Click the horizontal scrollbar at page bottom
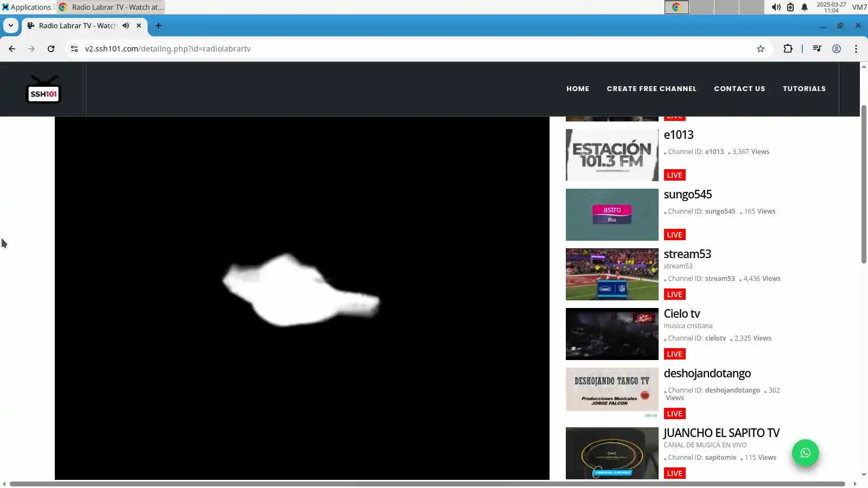Viewport: 868px width, 488px height. 427,484
